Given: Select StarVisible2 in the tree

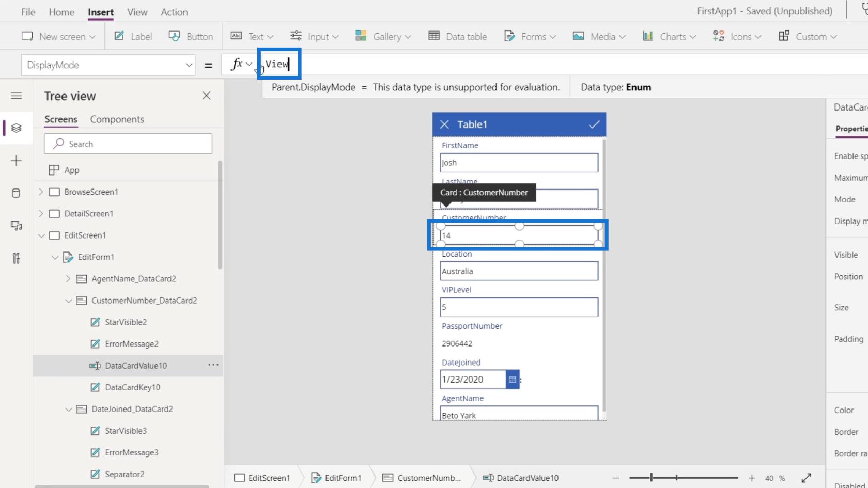Looking at the screenshot, I should point(126,322).
